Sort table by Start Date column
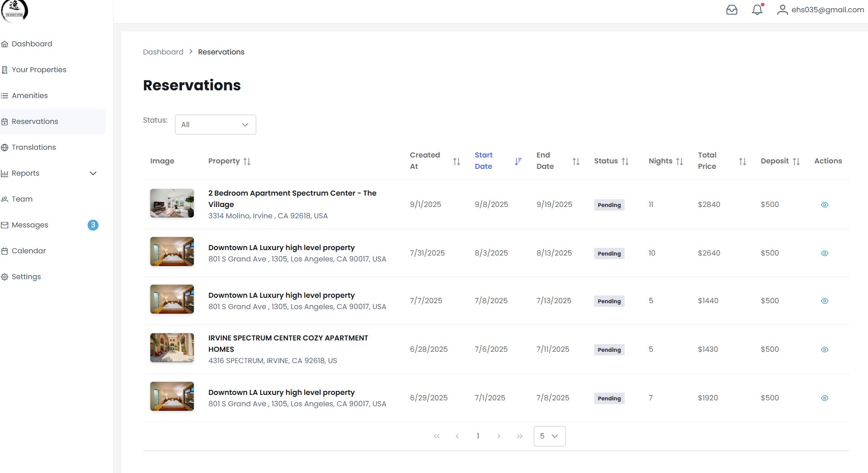The image size is (868, 473). point(518,161)
